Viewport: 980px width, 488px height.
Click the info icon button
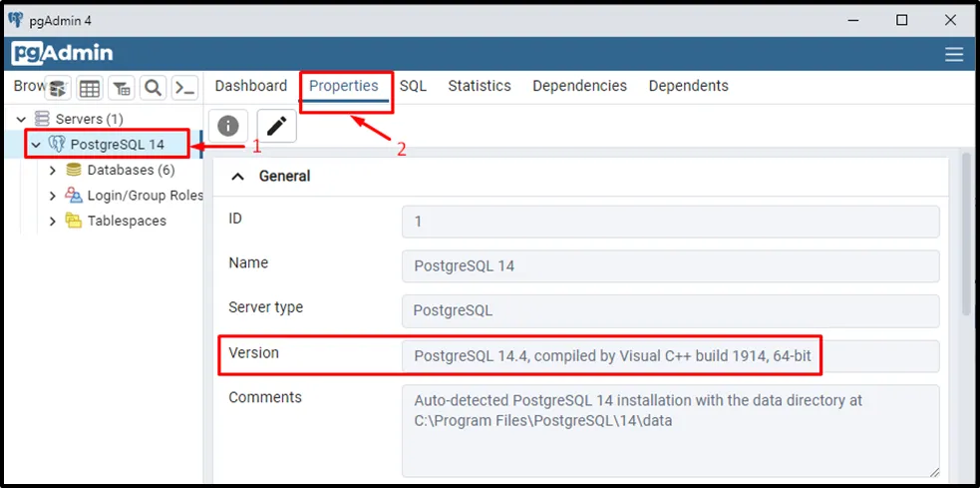(x=228, y=126)
